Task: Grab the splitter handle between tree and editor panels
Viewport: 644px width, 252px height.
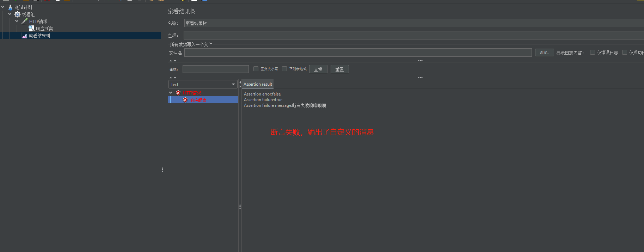Action: [162, 170]
